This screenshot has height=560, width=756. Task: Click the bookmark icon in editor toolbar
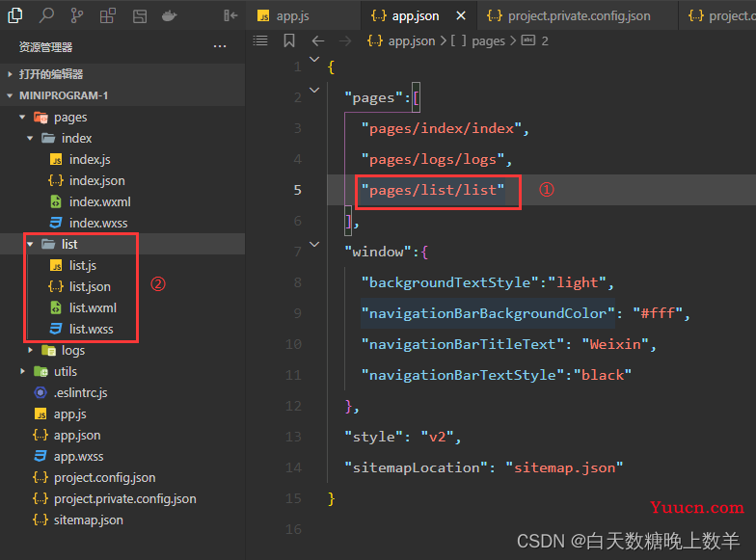click(289, 40)
